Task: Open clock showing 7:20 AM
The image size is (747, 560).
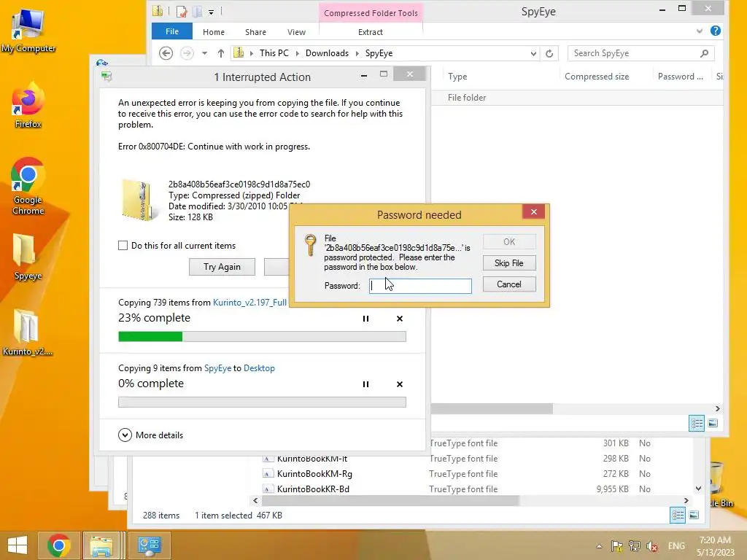Action: coord(715,546)
